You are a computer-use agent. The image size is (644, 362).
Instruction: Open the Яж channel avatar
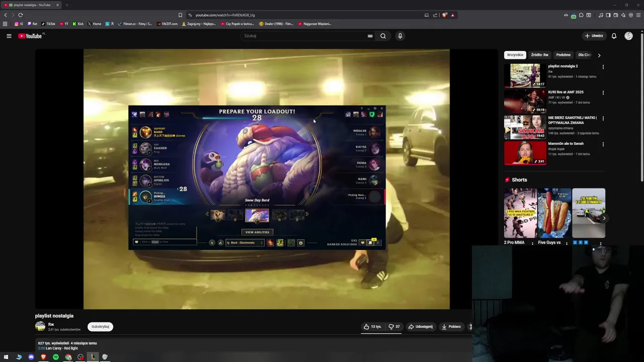pos(40,326)
